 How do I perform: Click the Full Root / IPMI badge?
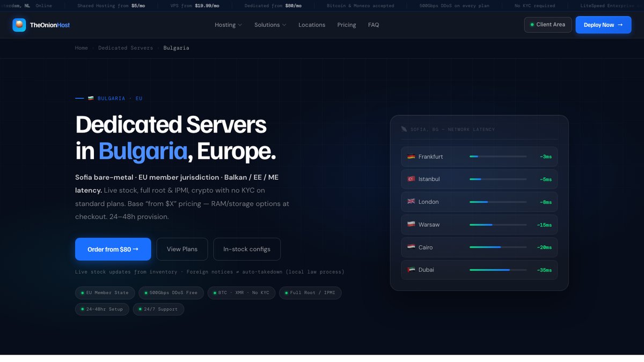(x=310, y=293)
